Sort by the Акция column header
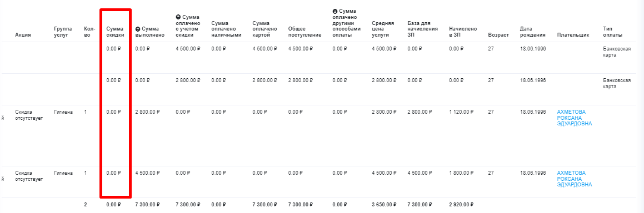The height and width of the screenshot is (213, 644). [23, 35]
